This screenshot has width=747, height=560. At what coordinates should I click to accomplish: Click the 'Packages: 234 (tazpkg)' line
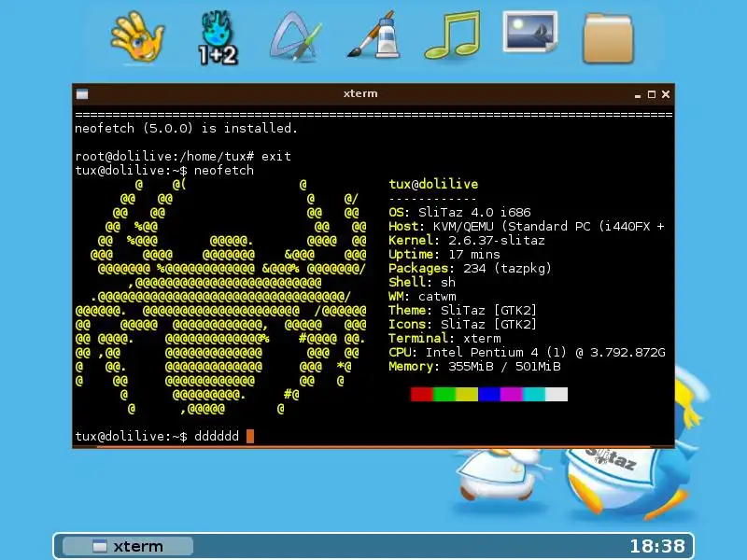click(x=471, y=269)
